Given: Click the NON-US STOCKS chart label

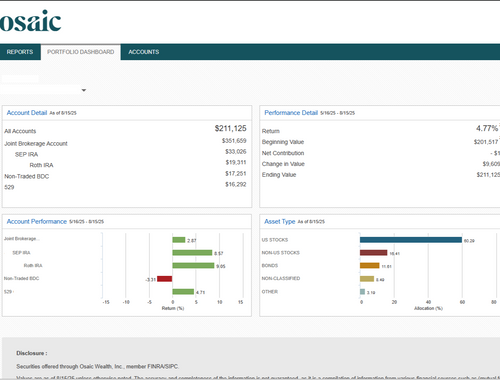Looking at the screenshot, I should pyautogui.click(x=281, y=253).
